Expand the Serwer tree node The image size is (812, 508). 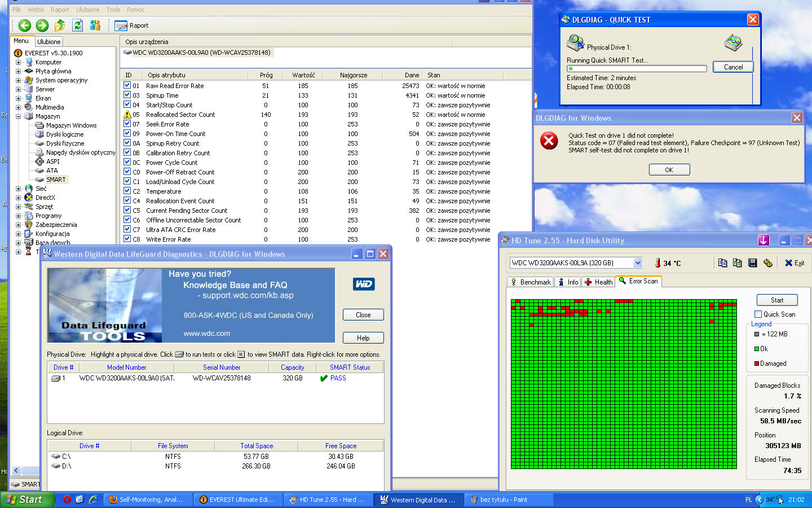click(x=18, y=89)
